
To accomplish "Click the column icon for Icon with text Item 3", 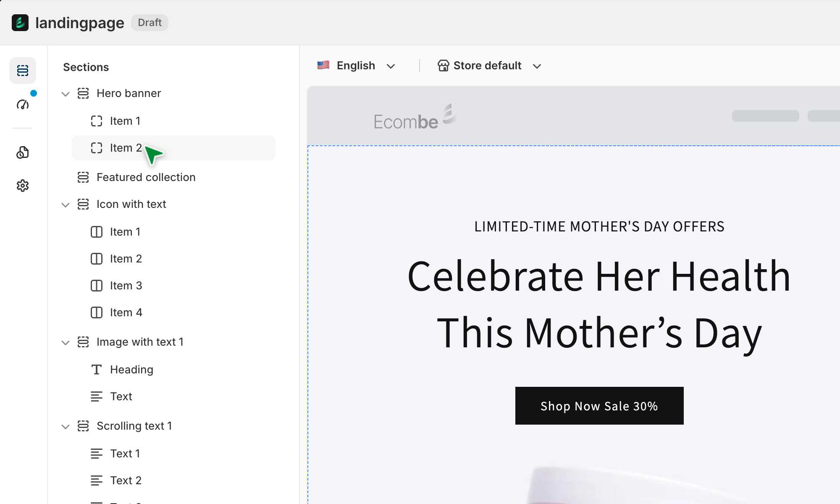I will (x=97, y=286).
